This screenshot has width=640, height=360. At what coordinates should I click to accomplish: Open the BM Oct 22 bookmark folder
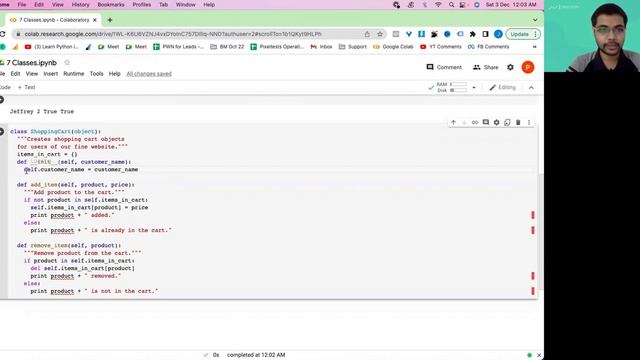pyautogui.click(x=227, y=47)
